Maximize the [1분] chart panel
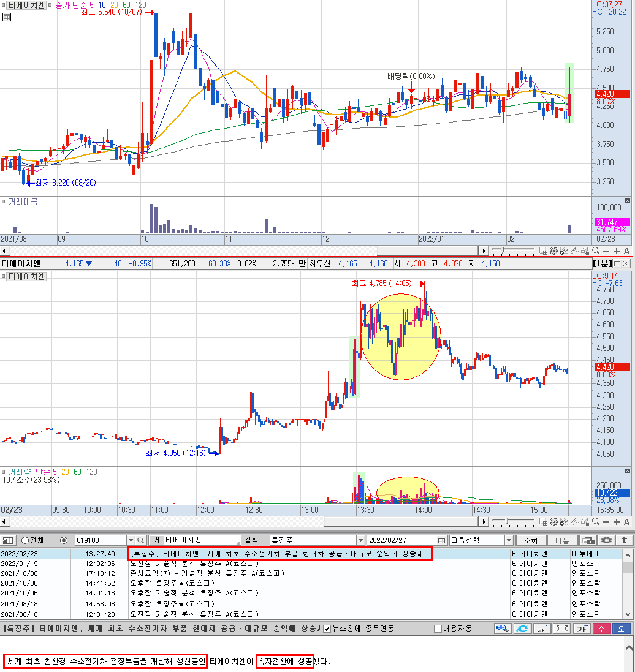Image resolution: width=635 pixels, height=672 pixels. [617, 263]
